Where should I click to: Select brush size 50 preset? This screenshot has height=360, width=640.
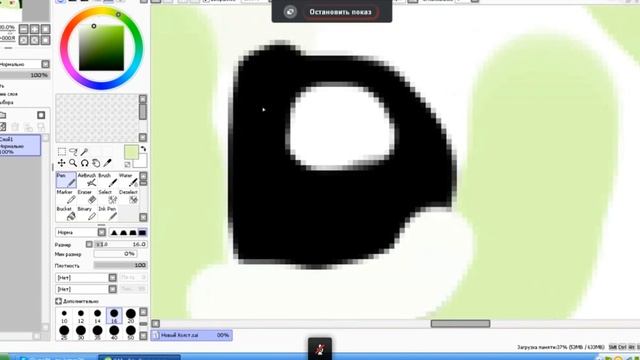click(x=131, y=332)
